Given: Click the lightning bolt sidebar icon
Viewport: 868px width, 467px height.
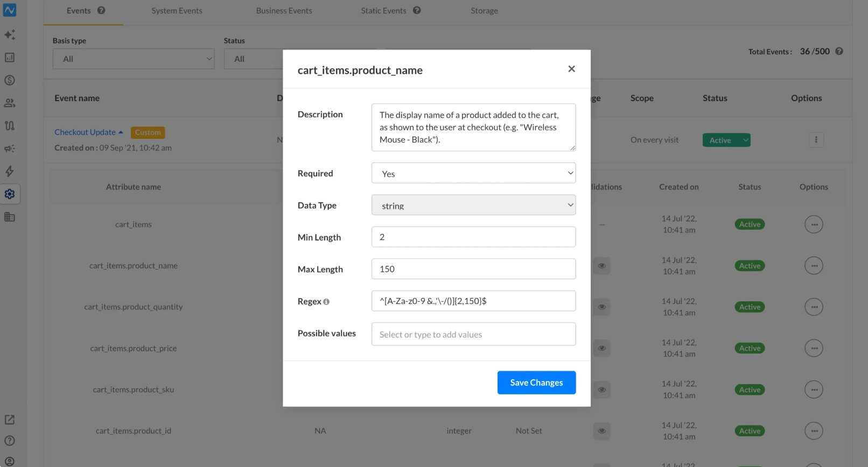Looking at the screenshot, I should coord(10,171).
